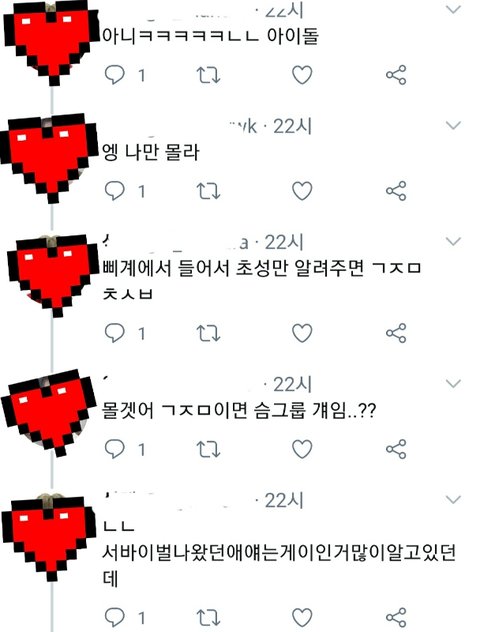Image resolution: width=480 pixels, height=632 pixels.
Task: Reply to the '아니ㅋㅋㅋㅋㅋㄴㄴ 아이돌' tweet
Action: 114,75
